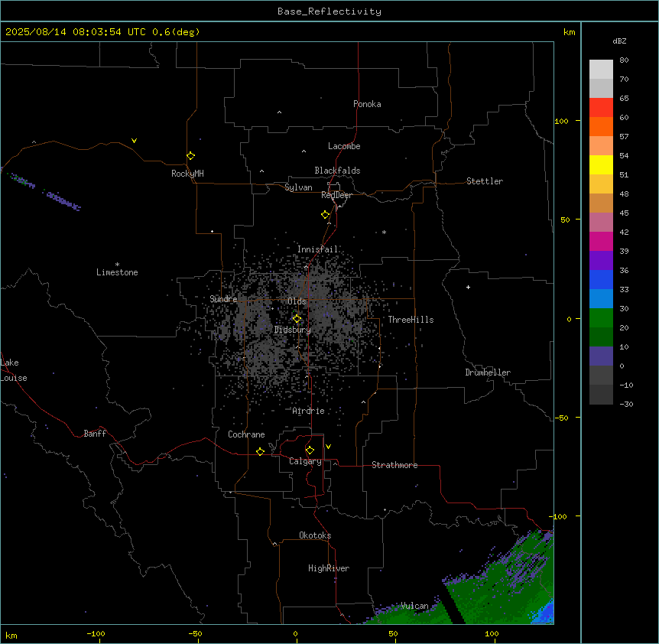The width and height of the screenshot is (659, 644).
Task: Click the Olds town label
Action: coord(297,301)
